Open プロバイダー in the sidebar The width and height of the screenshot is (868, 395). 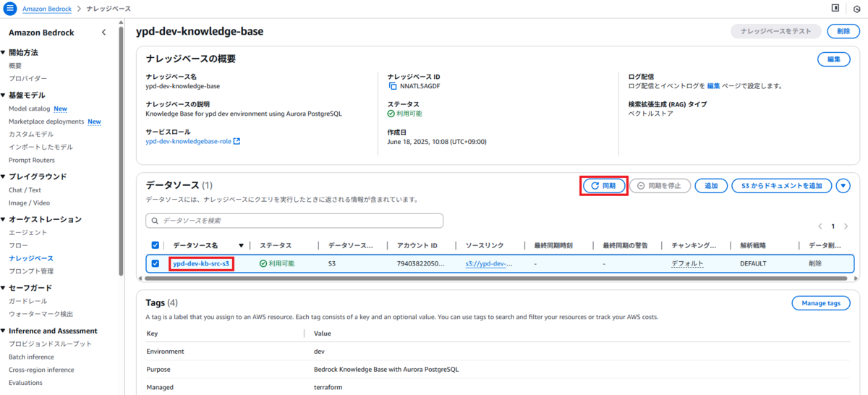[x=28, y=78]
